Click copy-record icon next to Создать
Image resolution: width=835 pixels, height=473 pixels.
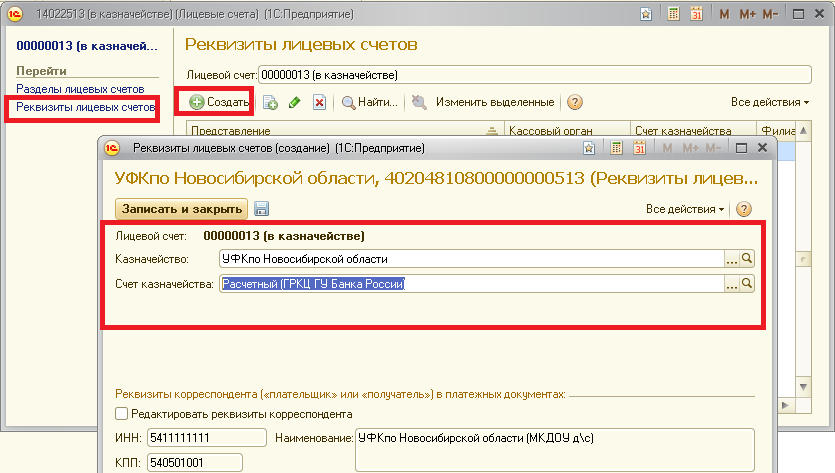[x=271, y=102]
